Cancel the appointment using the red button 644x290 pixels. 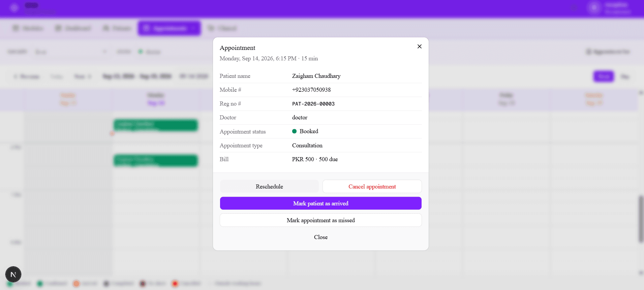(372, 186)
